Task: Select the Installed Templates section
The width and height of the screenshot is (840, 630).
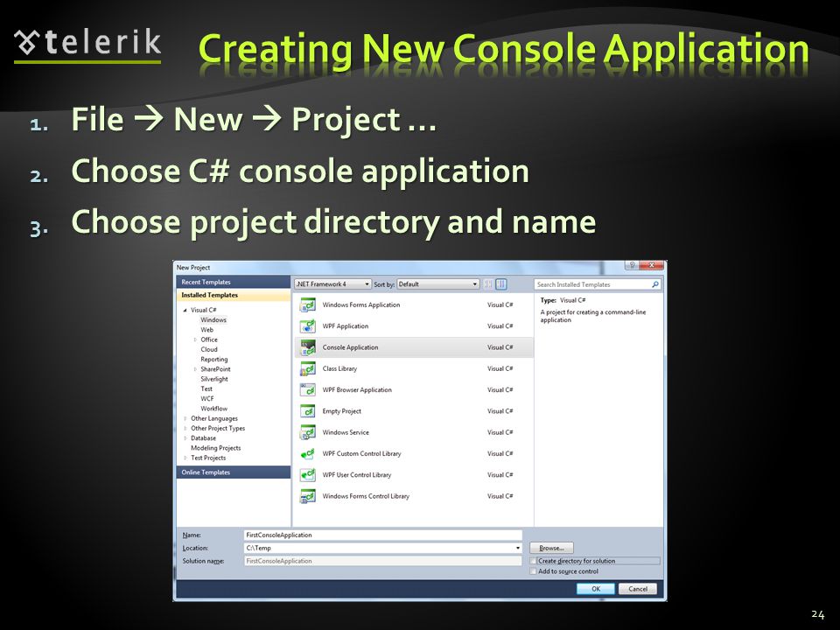Action: [233, 295]
